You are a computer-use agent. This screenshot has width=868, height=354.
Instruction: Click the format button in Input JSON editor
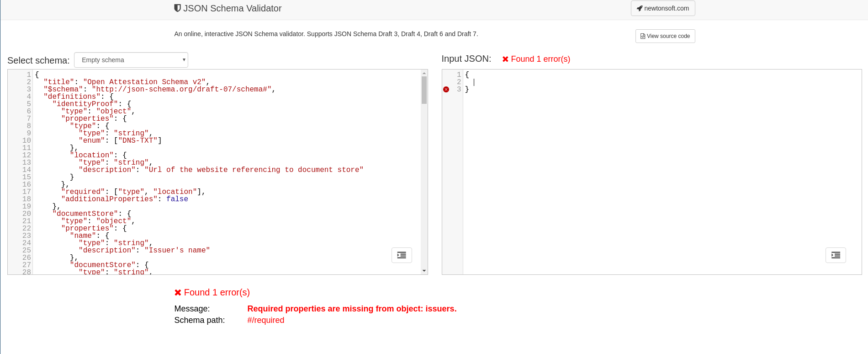[x=836, y=255]
